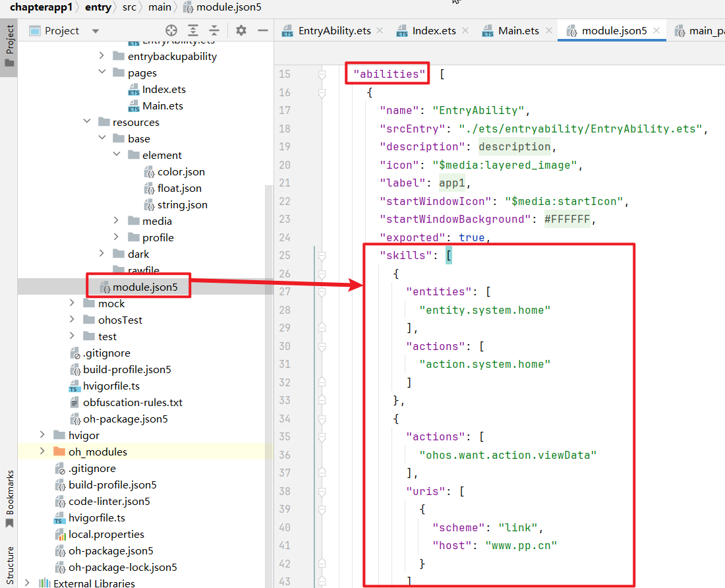The image size is (725, 588).
Task: Open Project panel gear settings
Action: pyautogui.click(x=241, y=30)
